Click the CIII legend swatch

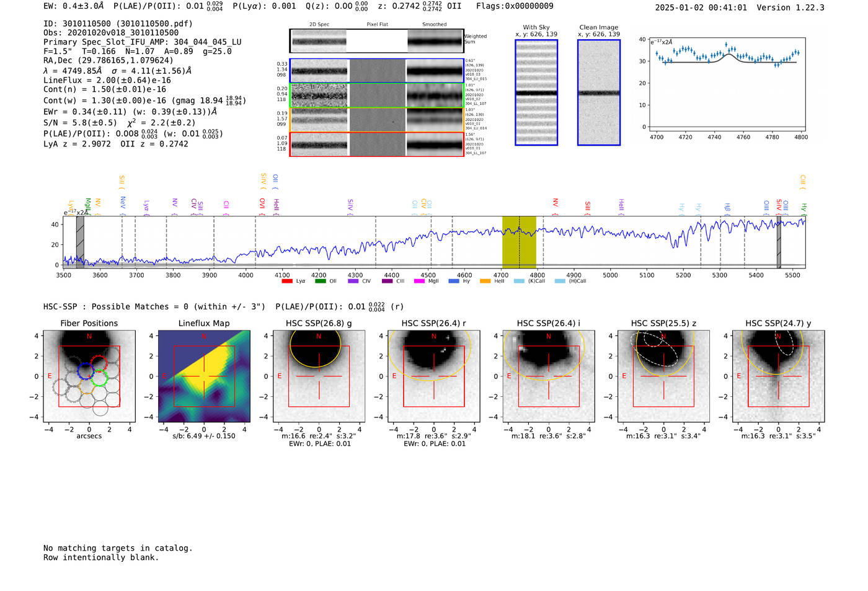387,282
